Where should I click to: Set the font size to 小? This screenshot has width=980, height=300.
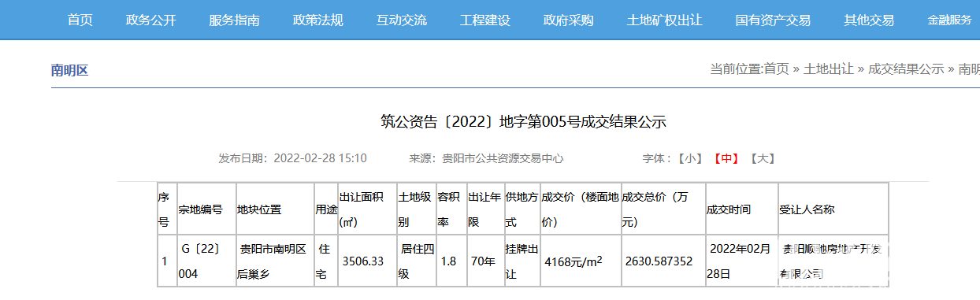pyautogui.click(x=689, y=158)
